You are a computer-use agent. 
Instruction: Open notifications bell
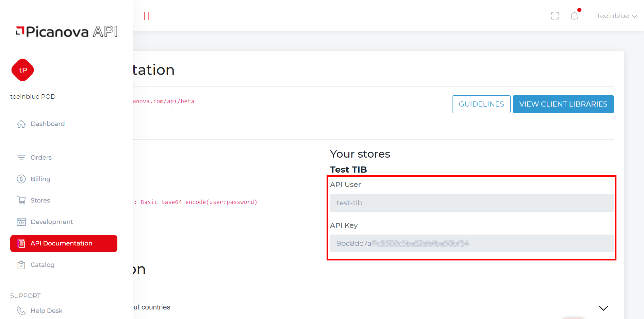tap(574, 16)
